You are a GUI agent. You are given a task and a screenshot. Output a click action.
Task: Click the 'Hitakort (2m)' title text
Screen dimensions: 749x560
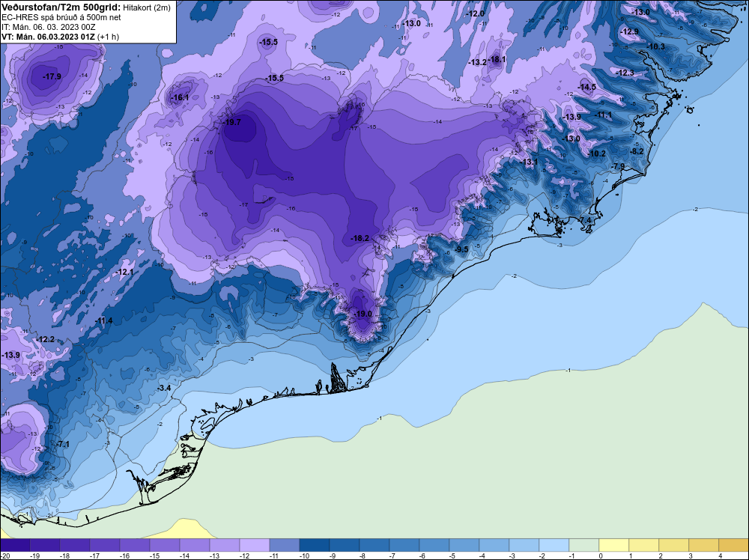(147, 7)
